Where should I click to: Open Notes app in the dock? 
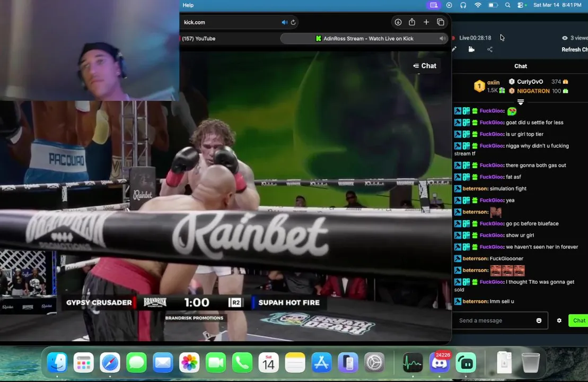[x=295, y=363]
